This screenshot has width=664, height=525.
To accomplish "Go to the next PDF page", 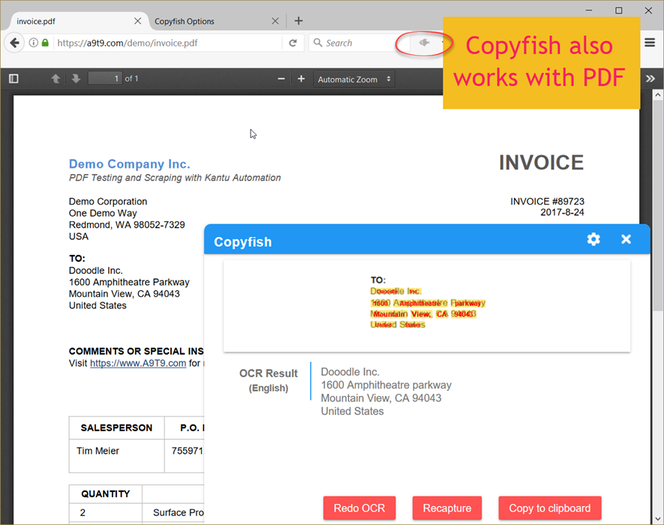I will 76,79.
